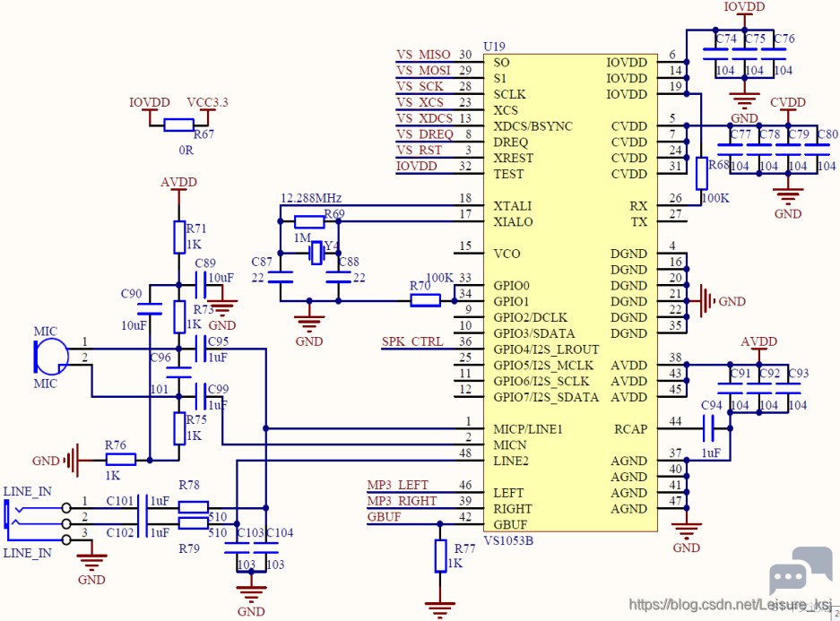The image size is (840, 621).
Task: Click capacitor C99 1uF symbol
Action: (x=200, y=396)
